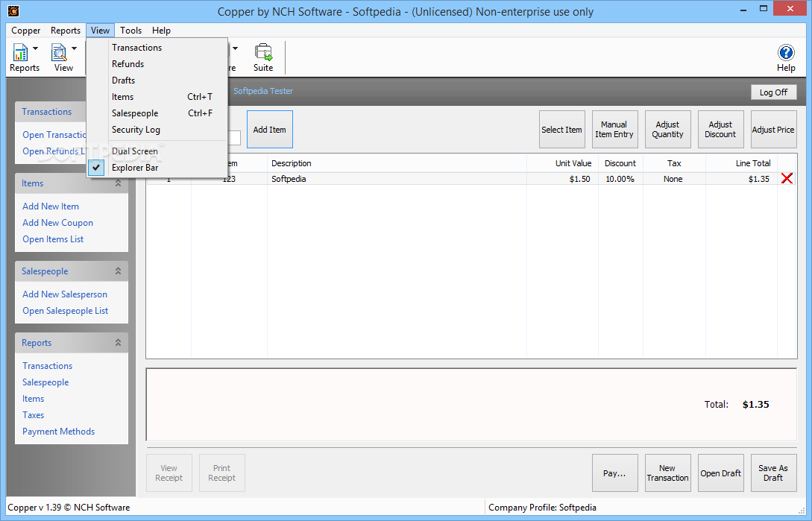
Task: Click the Manual Item Entry button
Action: [x=614, y=130]
